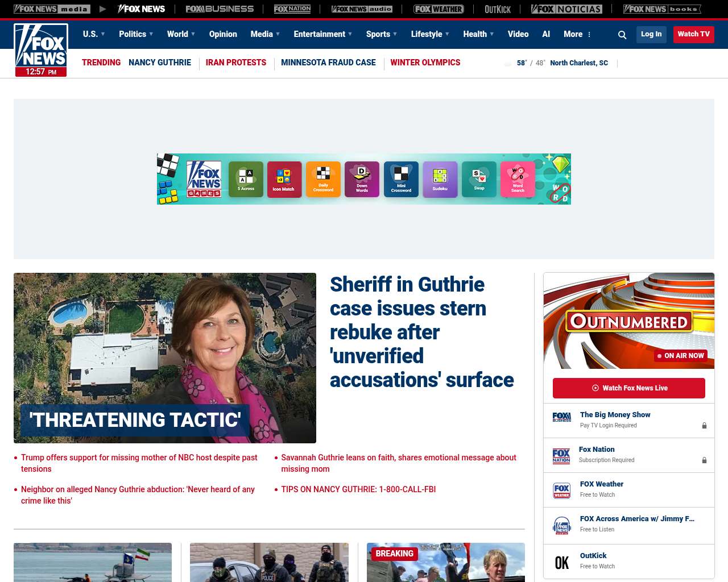
Task: Go to the Opinion section
Action: tap(223, 34)
